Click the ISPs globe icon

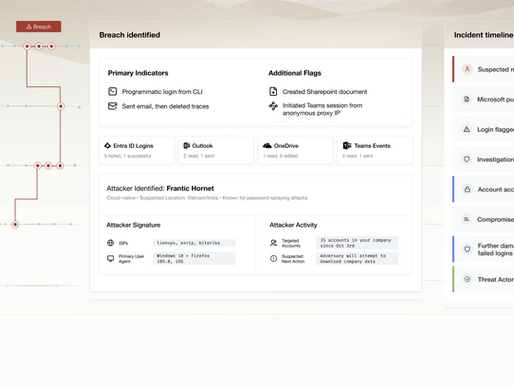point(111,243)
